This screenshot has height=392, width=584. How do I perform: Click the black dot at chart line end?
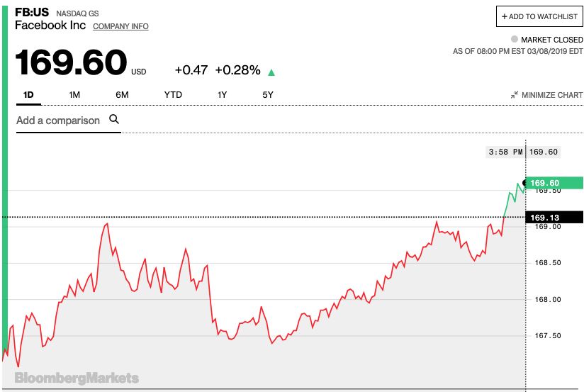click(525, 183)
